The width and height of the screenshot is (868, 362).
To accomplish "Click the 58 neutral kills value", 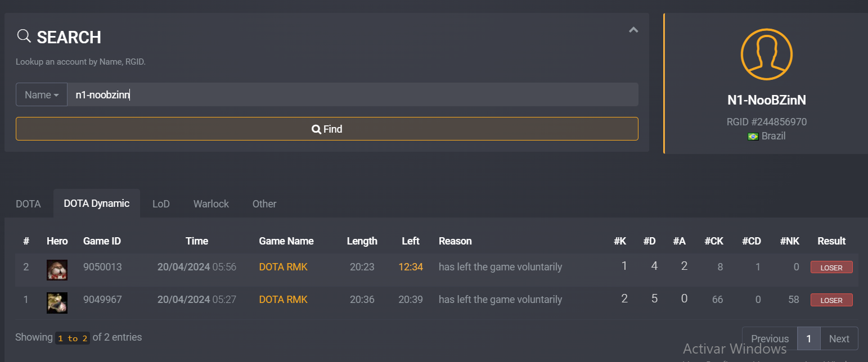I will [x=793, y=300].
